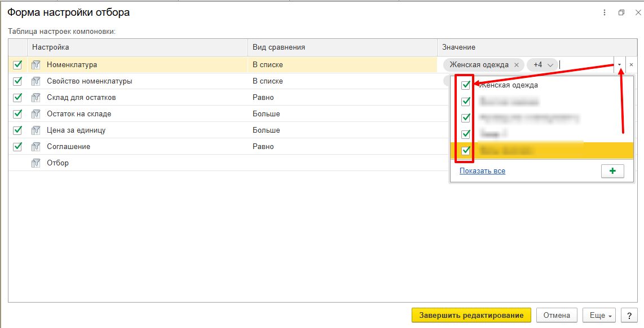Click the Отмена button
This screenshot has height=328, width=644.
click(557, 315)
